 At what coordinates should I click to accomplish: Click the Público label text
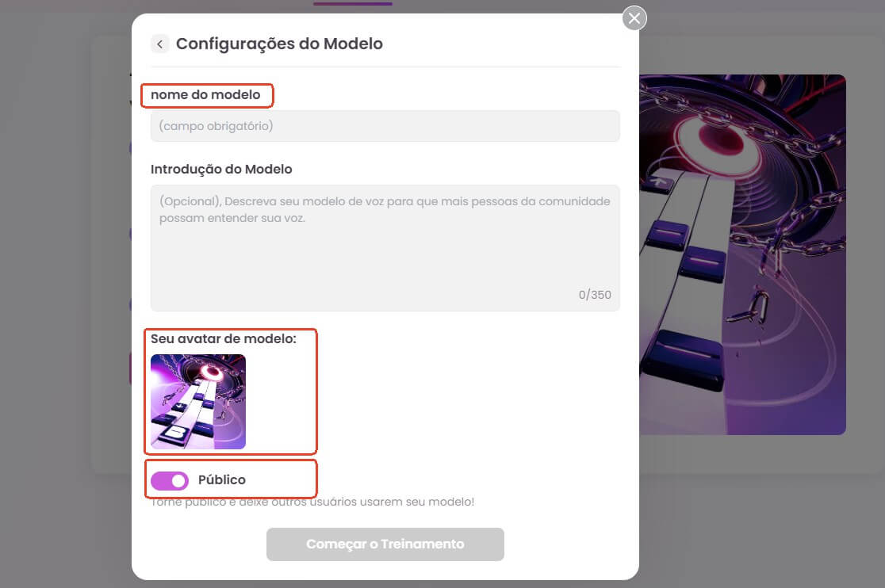222,479
